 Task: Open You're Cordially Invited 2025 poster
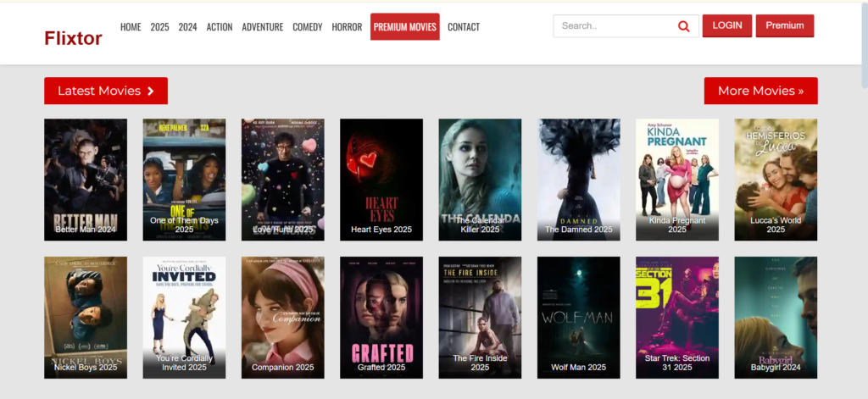pyautogui.click(x=184, y=318)
